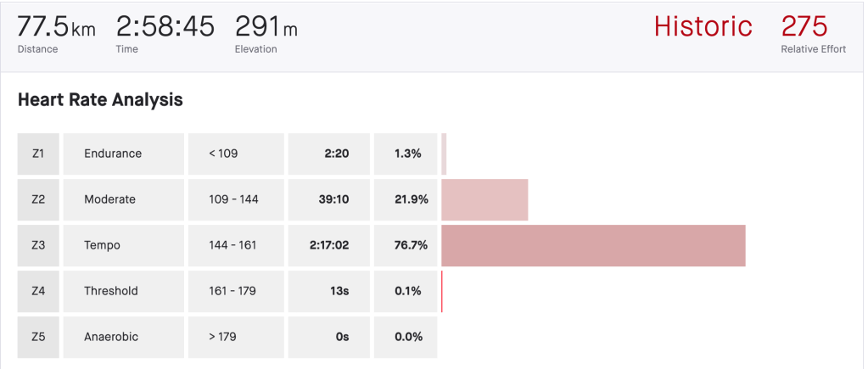Select the Z1 zone label
Screen dimensions: 868x369
tap(38, 154)
